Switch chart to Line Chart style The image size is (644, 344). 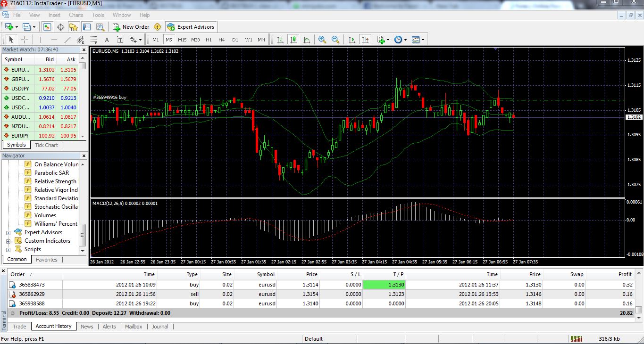coord(307,40)
